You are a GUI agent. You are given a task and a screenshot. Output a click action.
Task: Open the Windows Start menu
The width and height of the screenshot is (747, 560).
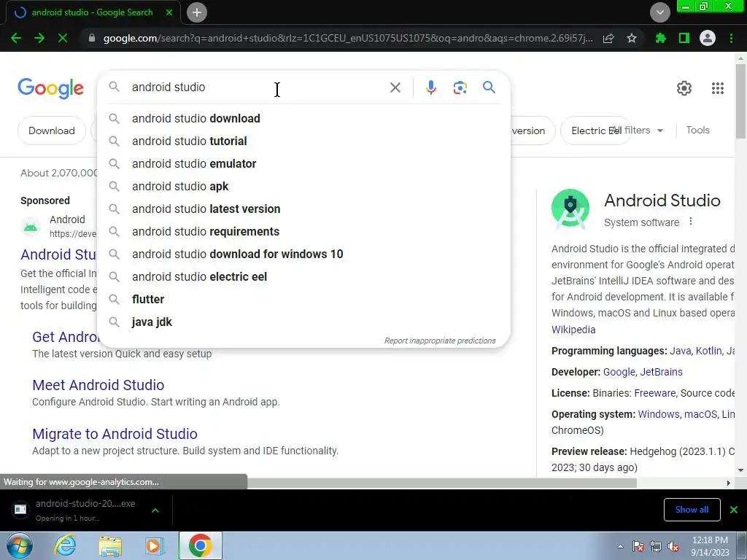tap(20, 545)
